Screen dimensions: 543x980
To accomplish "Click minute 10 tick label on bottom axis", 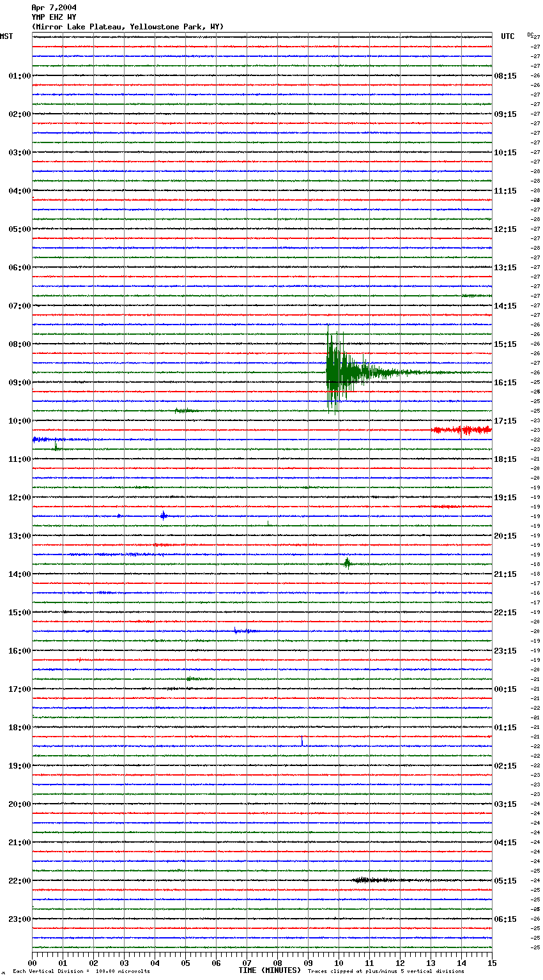I will [339, 963].
